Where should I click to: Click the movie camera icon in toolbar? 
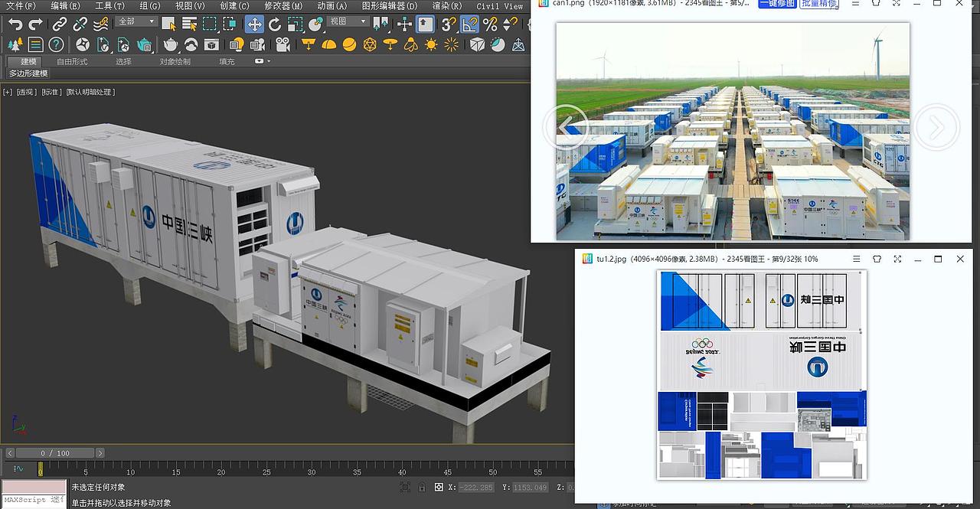(283, 44)
